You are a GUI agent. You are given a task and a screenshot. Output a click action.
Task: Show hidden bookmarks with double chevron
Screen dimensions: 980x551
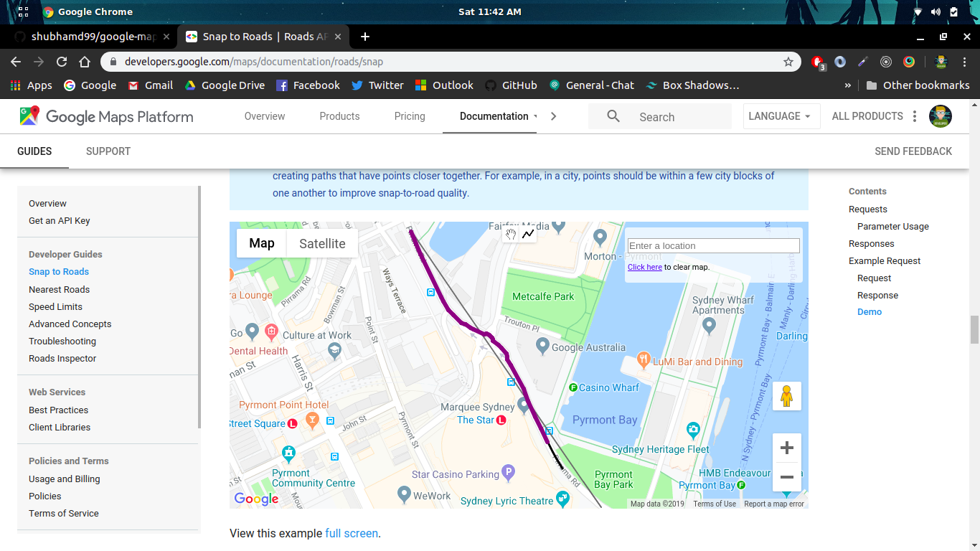click(x=848, y=85)
